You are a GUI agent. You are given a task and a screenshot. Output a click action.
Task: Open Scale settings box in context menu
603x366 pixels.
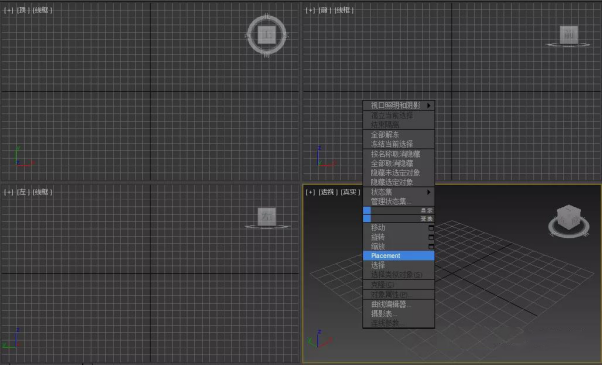[431, 246]
